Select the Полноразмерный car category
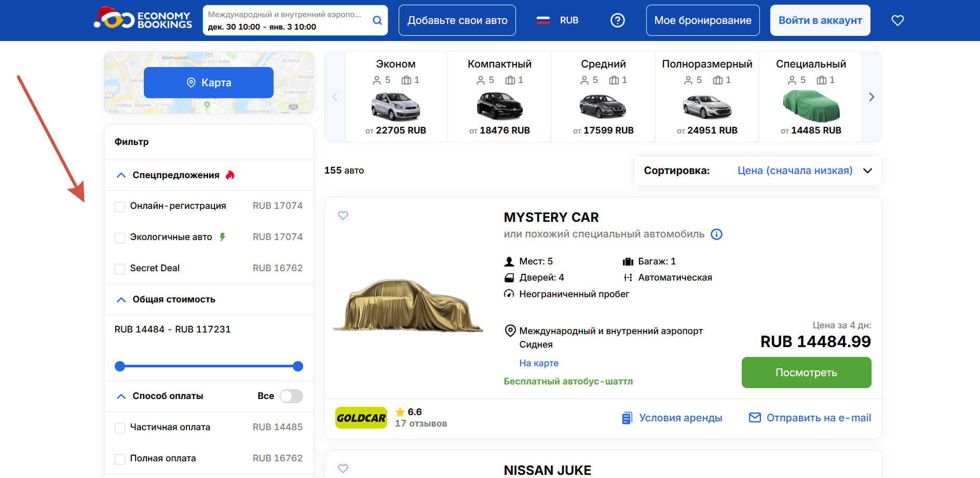 pos(707,97)
